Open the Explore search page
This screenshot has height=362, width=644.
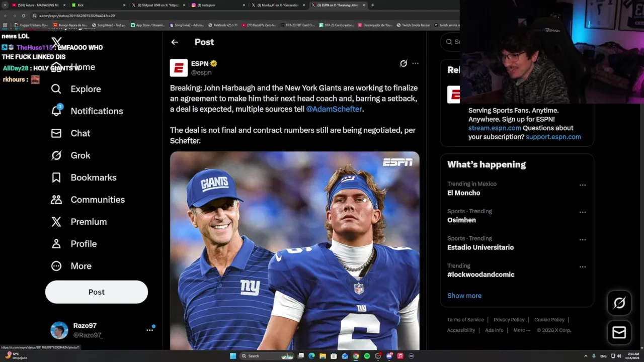[76, 89]
